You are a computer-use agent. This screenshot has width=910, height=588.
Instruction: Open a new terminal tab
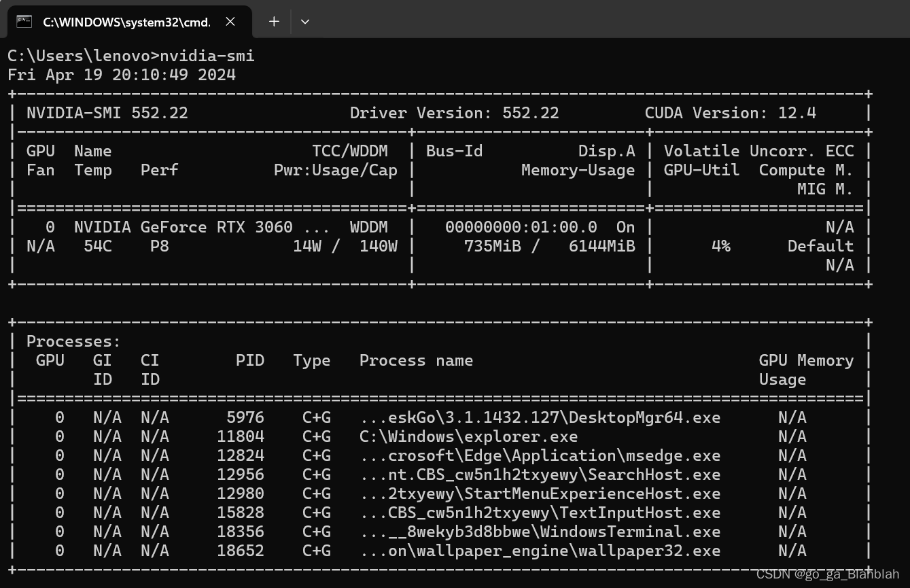click(273, 21)
